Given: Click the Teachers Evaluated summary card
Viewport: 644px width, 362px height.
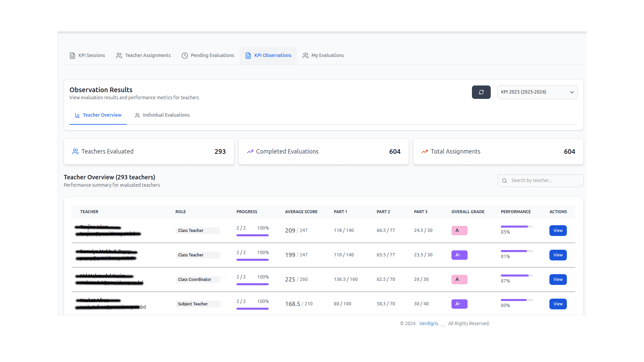Looking at the screenshot, I should 149,152.
